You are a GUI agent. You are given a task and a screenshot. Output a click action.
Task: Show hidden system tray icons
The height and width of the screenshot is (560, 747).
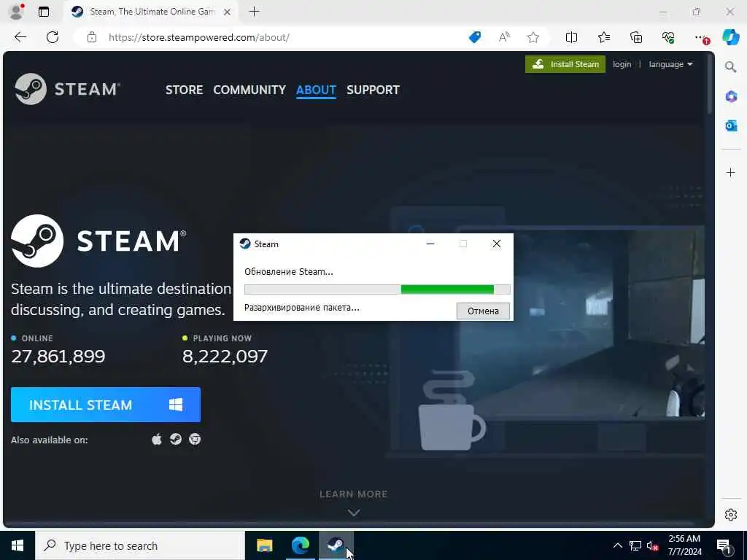tap(617, 545)
